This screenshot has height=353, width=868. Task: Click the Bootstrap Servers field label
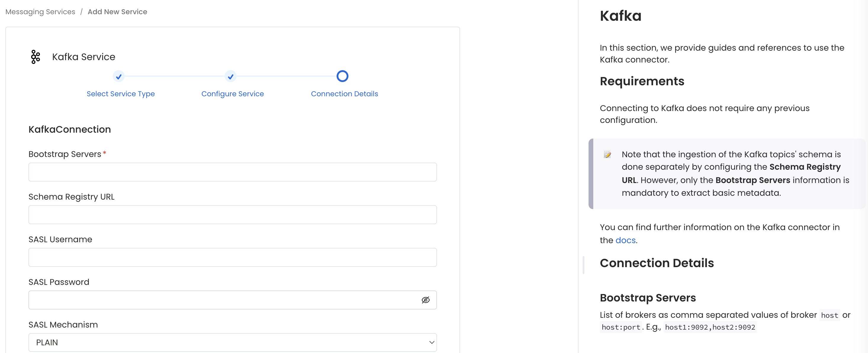tap(65, 154)
